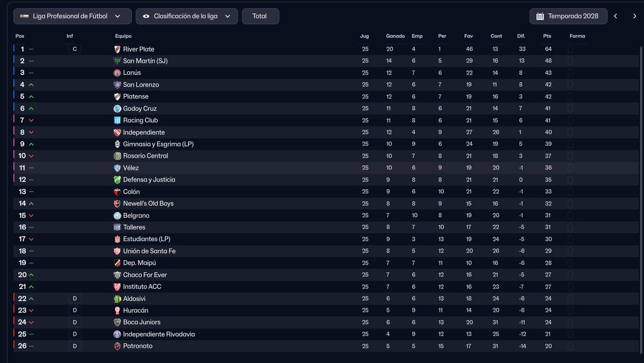644x363 pixels.
Task: Click the Independiente Rivadavia crest
Action: (x=117, y=334)
